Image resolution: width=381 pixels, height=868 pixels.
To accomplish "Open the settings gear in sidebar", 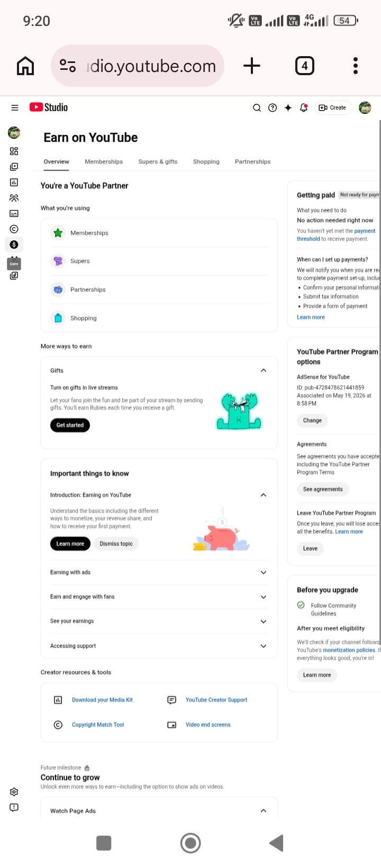I will 14,792.
